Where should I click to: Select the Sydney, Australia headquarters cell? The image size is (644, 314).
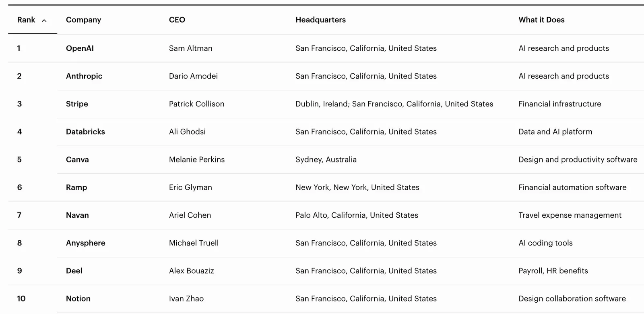point(326,160)
